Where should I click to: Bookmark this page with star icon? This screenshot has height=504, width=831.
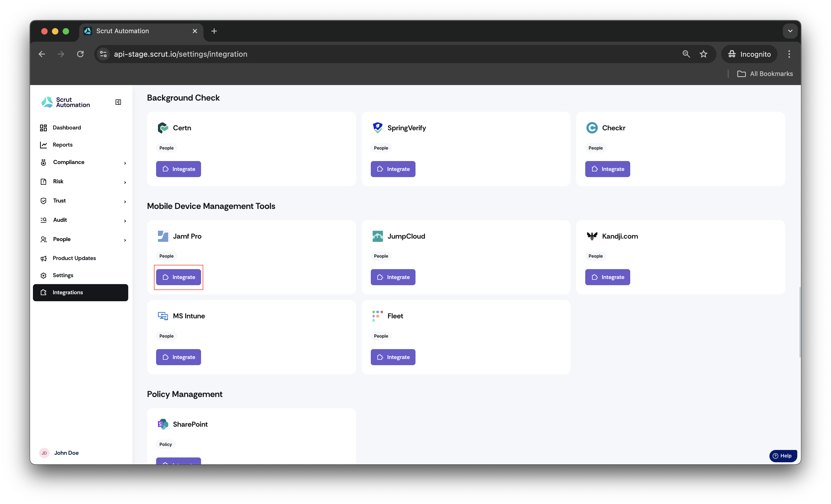pos(704,54)
